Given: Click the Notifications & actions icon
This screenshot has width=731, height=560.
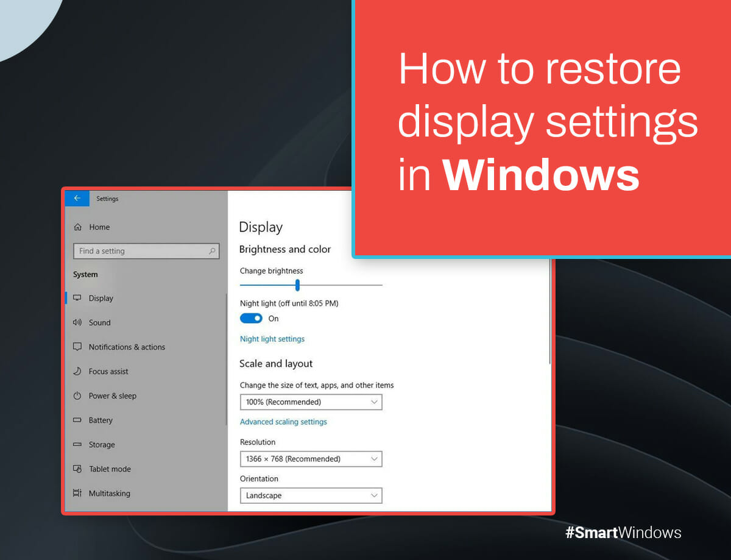Looking at the screenshot, I should pos(78,347).
